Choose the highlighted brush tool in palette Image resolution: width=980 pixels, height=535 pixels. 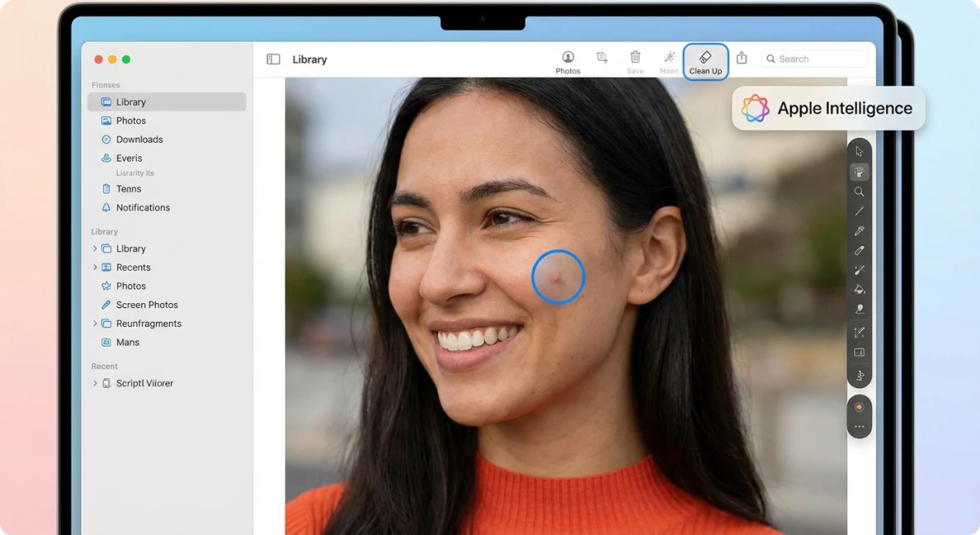[x=859, y=172]
